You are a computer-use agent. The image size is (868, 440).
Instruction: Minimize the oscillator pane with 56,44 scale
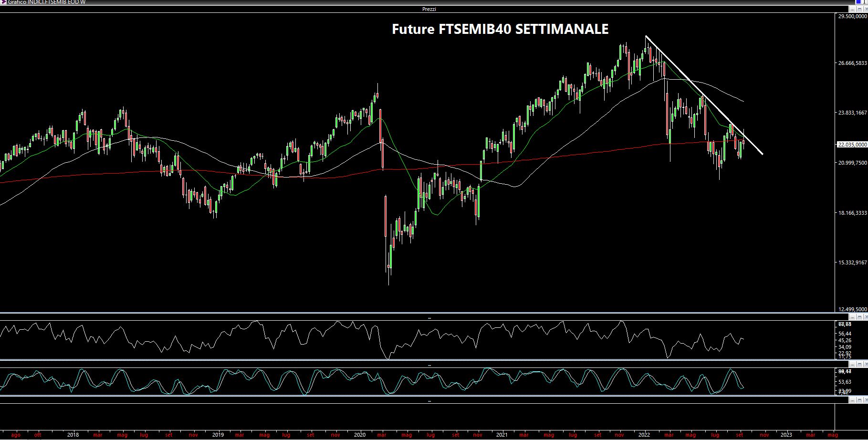852,317
